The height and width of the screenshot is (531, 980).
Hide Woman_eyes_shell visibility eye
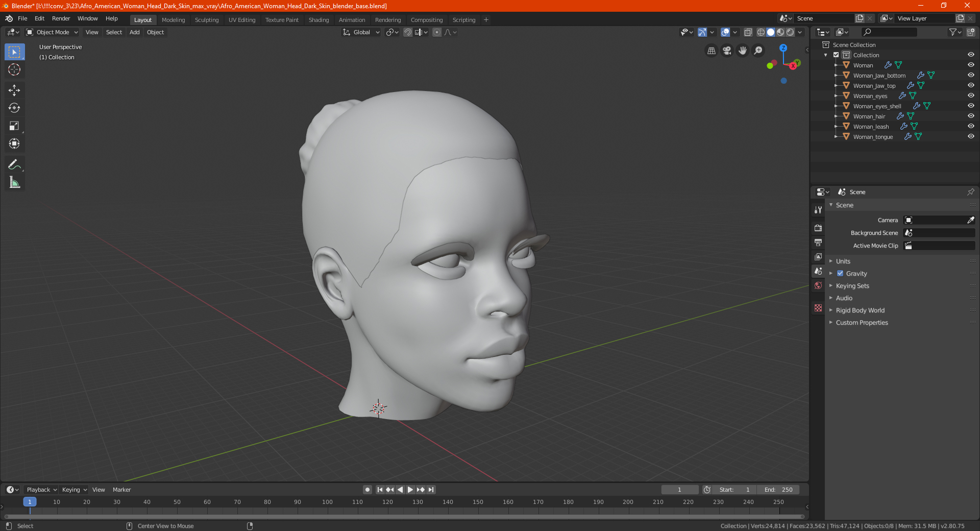pyautogui.click(x=971, y=106)
